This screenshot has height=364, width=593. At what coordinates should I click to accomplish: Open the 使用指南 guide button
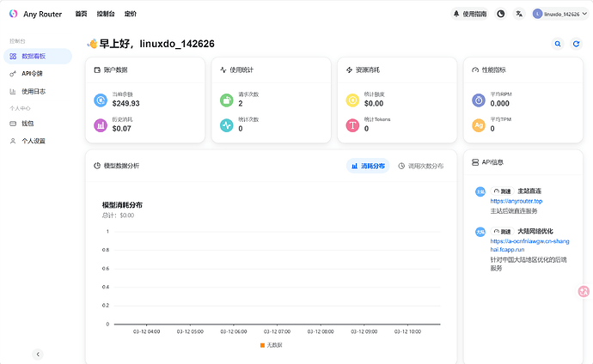pyautogui.click(x=470, y=14)
